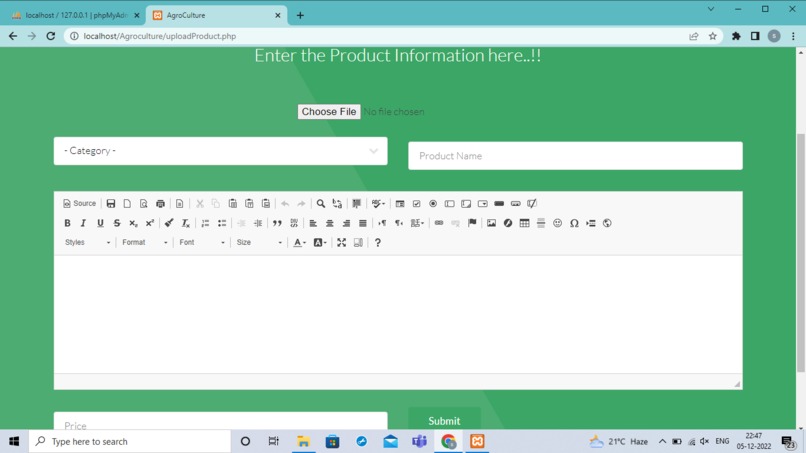Maximize the editor with the expand icon
806x453 pixels.
point(341,243)
